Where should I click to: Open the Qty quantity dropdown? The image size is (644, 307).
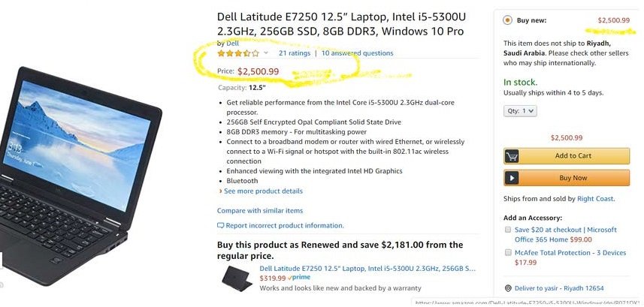click(x=520, y=110)
